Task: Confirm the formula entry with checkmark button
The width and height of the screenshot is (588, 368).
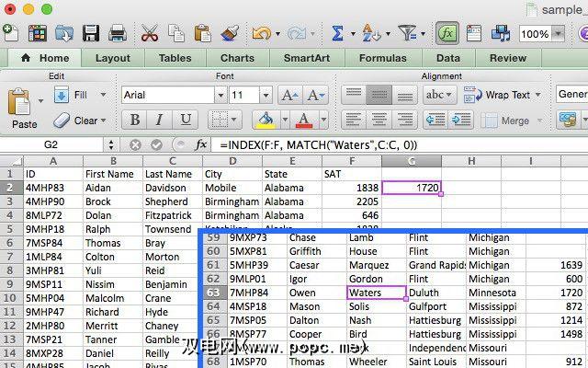Action: pyautogui.click(x=156, y=144)
